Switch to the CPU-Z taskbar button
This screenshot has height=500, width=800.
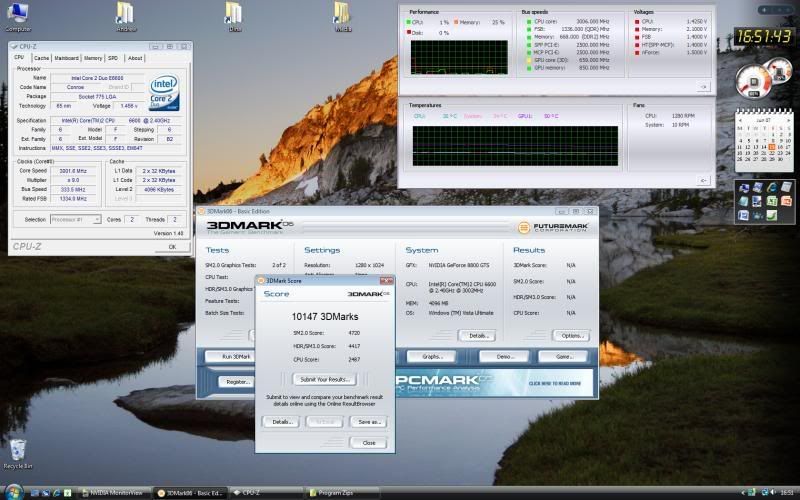[x=265, y=493]
